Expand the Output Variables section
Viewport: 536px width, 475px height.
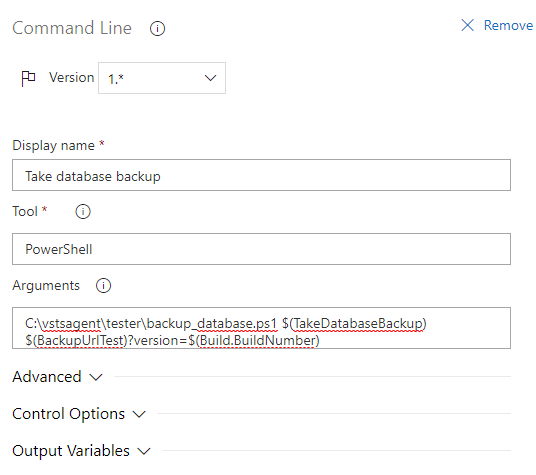point(71,451)
